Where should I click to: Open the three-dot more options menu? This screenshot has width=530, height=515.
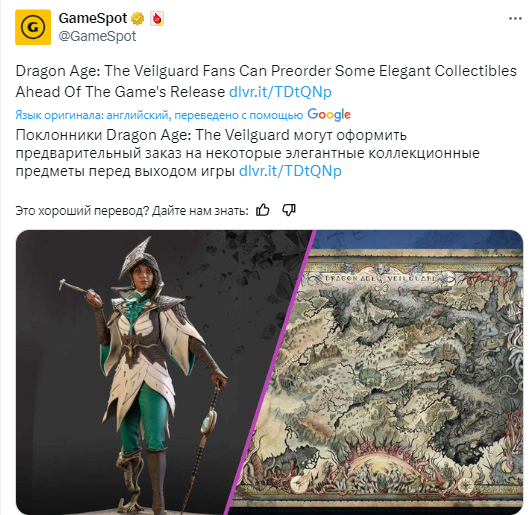coord(515,19)
